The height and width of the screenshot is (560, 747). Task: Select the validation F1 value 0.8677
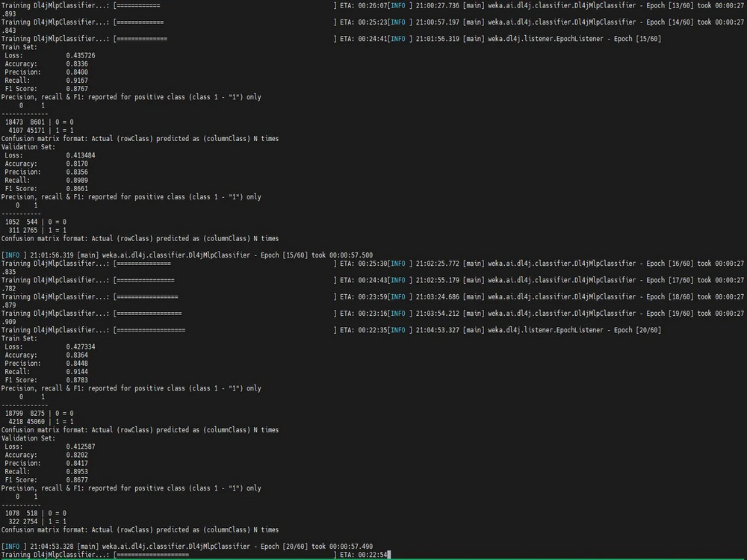coord(77,480)
